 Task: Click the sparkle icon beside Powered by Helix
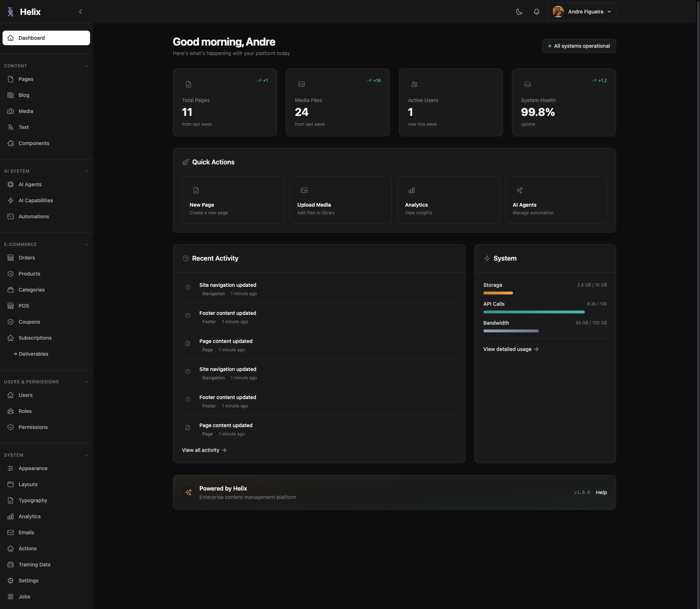188,492
